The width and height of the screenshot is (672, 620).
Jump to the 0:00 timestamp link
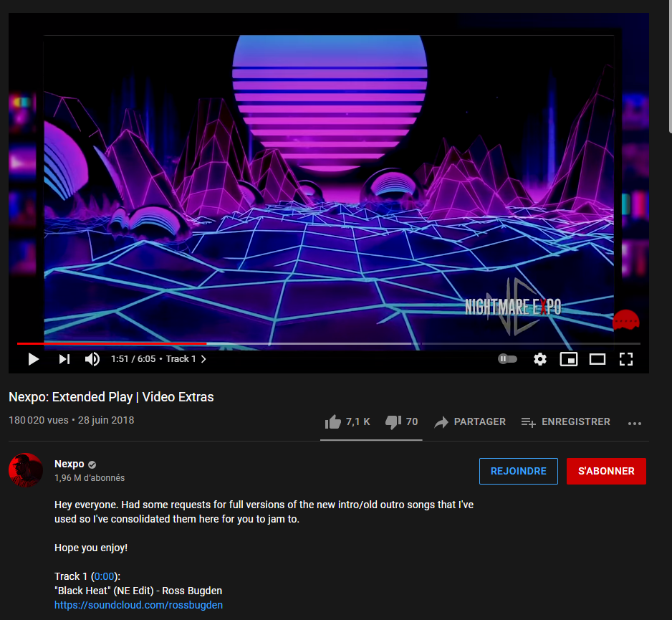click(105, 576)
